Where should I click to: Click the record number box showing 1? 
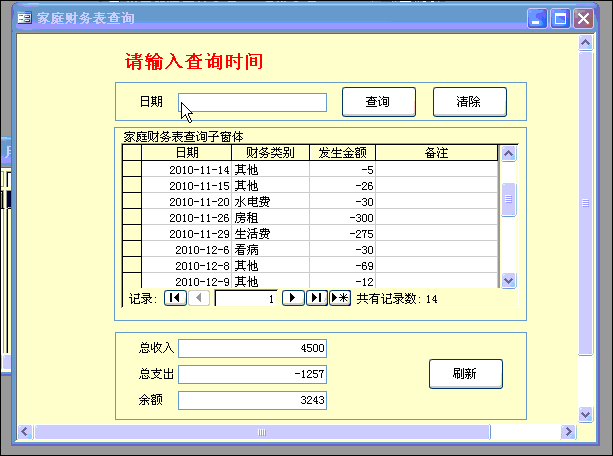(246, 298)
